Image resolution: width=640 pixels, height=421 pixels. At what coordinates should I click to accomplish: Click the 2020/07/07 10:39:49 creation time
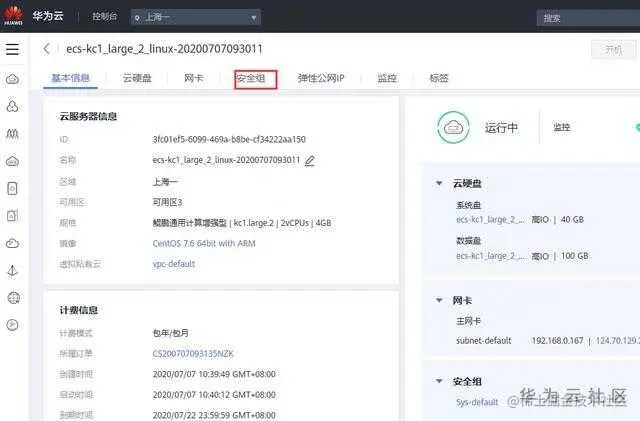pos(214,374)
